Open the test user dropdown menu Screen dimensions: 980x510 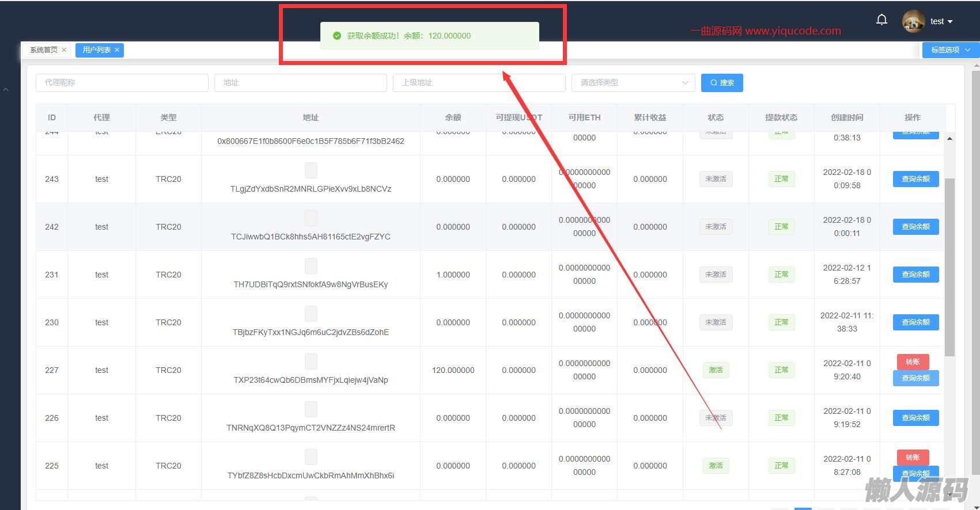[x=941, y=21]
